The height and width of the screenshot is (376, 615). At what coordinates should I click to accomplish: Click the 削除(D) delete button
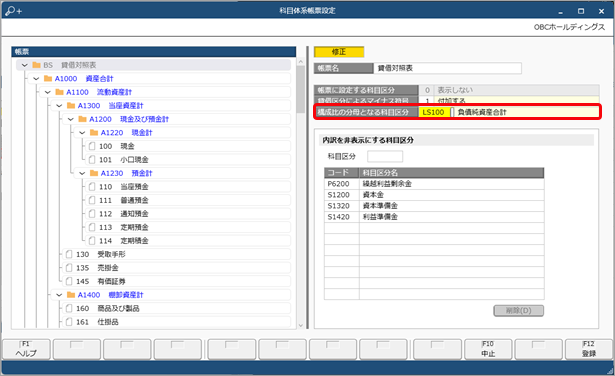pos(519,311)
